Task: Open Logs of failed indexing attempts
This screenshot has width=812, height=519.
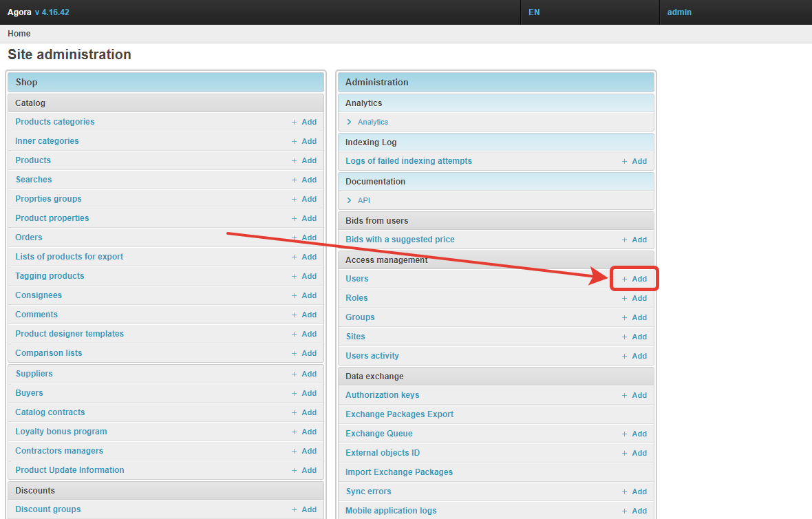Action: coord(409,161)
